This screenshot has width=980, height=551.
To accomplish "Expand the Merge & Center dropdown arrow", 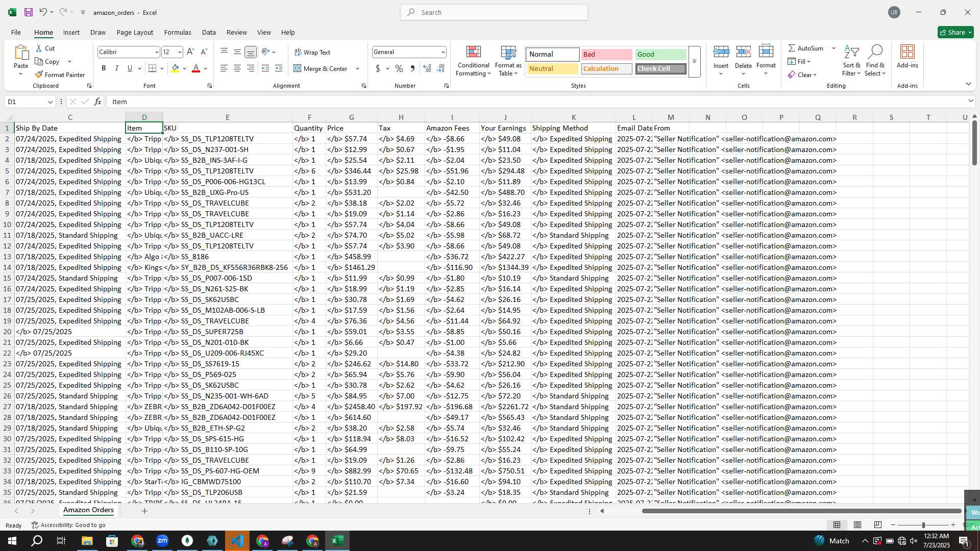I will (x=357, y=68).
